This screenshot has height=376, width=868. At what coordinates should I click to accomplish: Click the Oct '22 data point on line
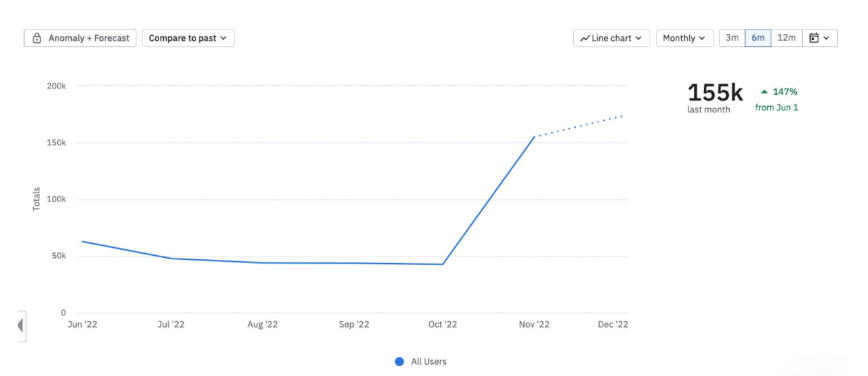coord(443,264)
